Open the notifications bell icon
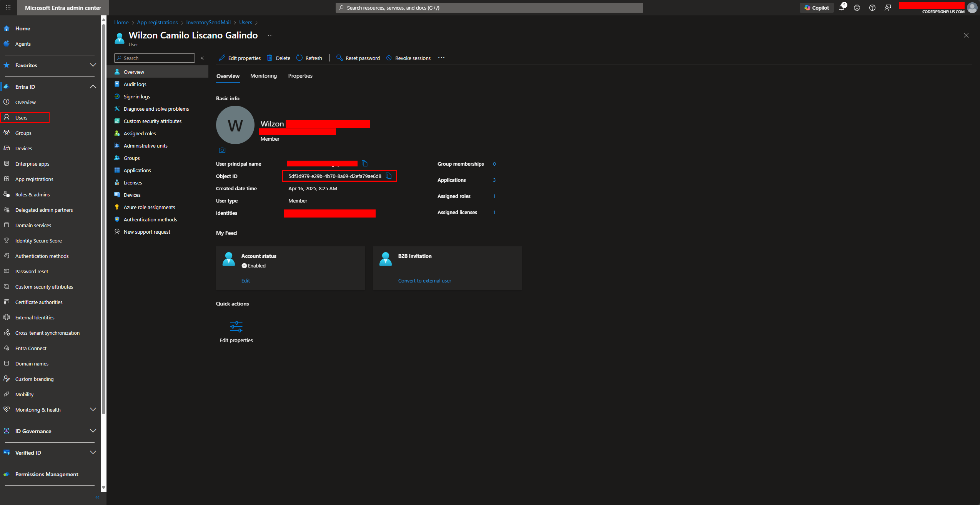Screen dimensions: 980x505 pos(842,8)
